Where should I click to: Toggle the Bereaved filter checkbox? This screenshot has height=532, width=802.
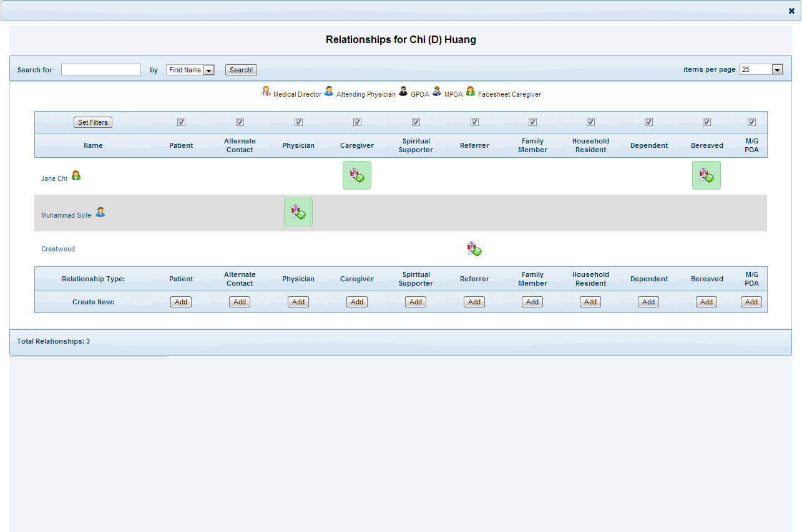tap(707, 122)
